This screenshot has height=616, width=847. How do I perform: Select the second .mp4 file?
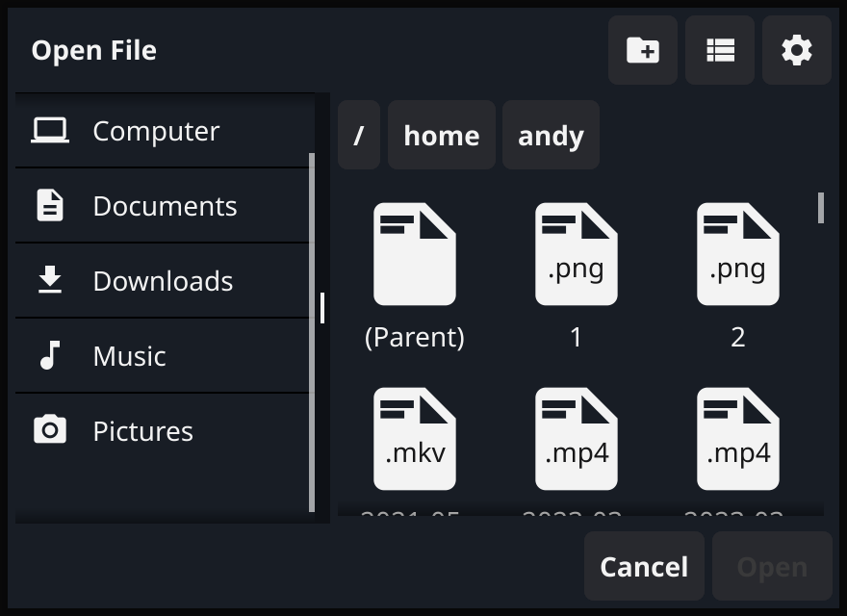[x=738, y=440]
